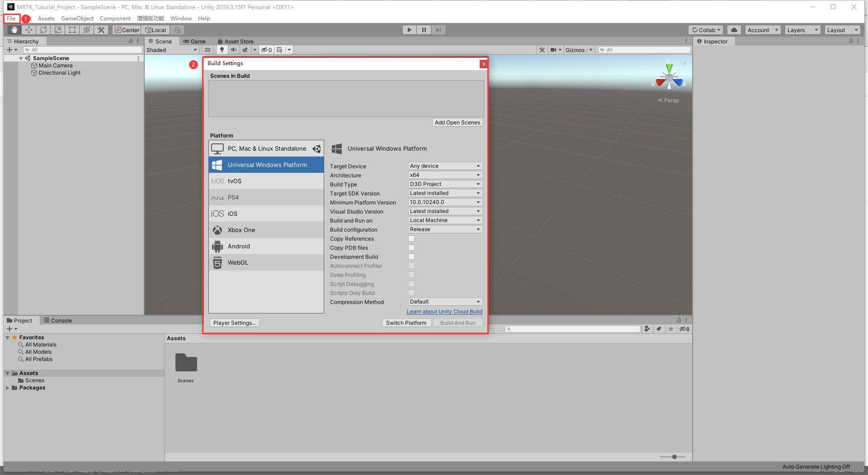Toggle Scene view effects icon
The image size is (868, 475).
pos(245,50)
